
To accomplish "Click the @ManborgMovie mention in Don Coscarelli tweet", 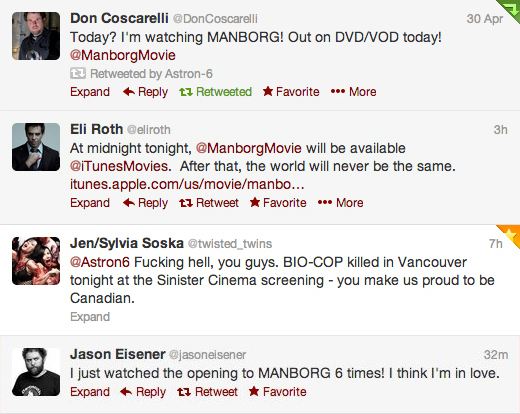I will pos(123,55).
